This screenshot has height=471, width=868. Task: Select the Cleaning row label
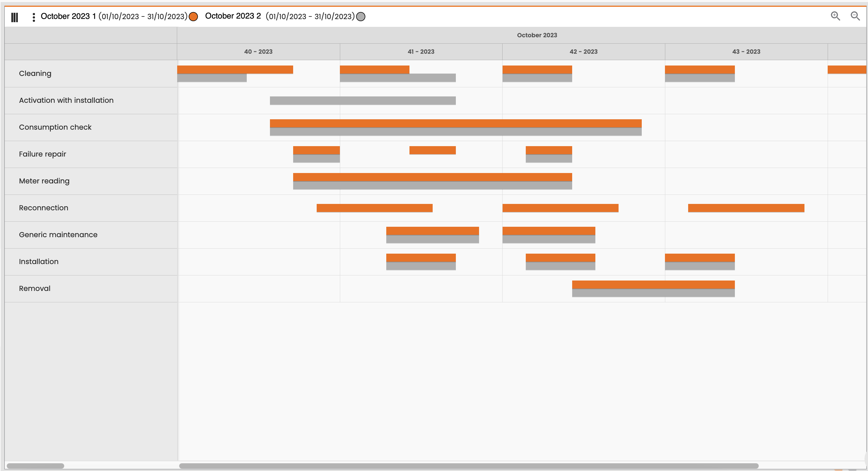pos(35,73)
